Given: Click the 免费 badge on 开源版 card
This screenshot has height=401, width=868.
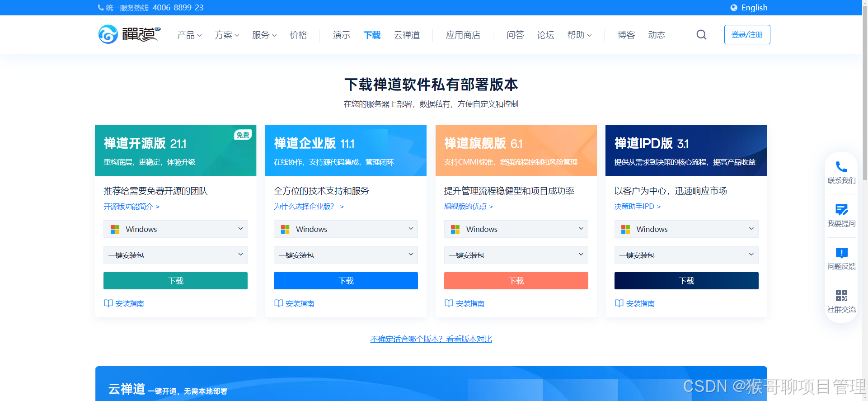Looking at the screenshot, I should click(x=243, y=135).
